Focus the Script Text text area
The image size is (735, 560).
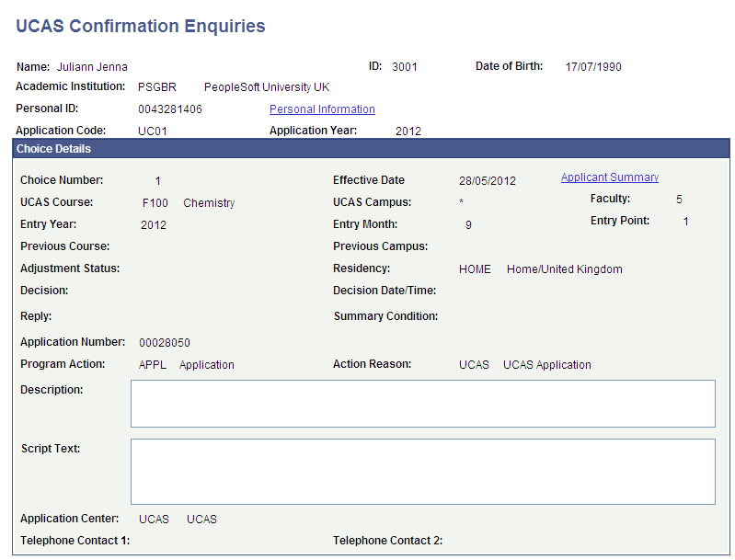(x=422, y=471)
